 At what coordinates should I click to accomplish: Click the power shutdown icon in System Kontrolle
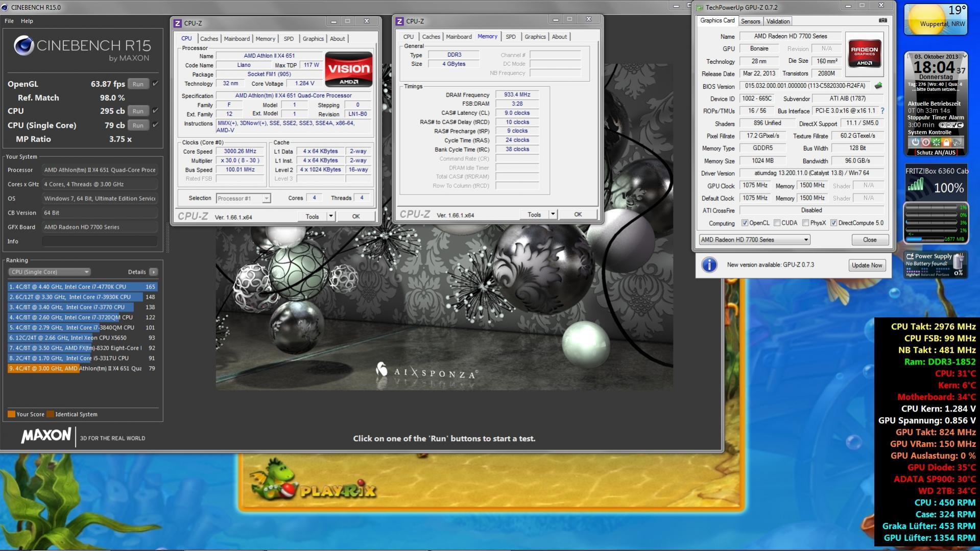[915, 142]
